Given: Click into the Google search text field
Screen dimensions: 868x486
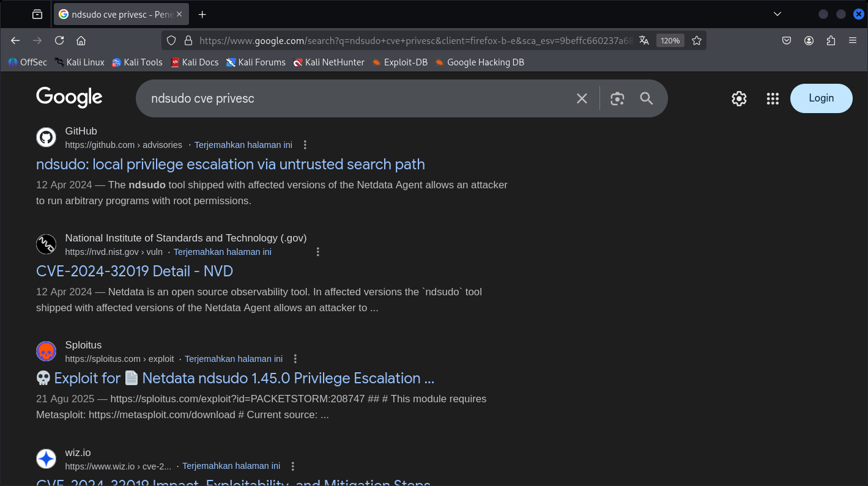Looking at the screenshot, I should [x=355, y=98].
